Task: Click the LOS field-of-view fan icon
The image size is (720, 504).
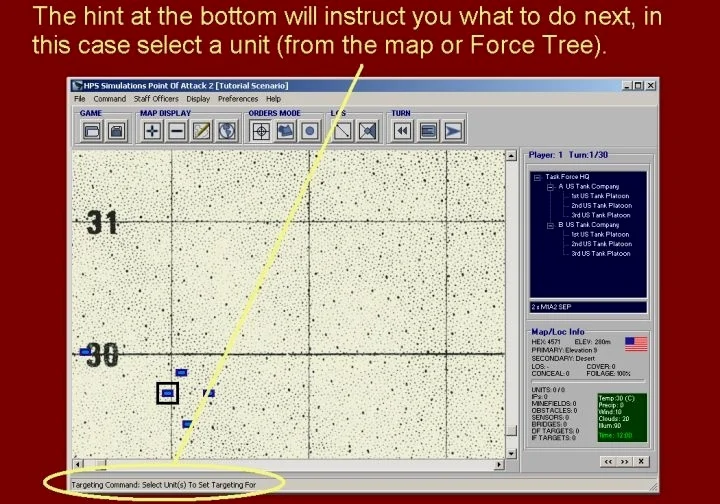Action: [368, 131]
